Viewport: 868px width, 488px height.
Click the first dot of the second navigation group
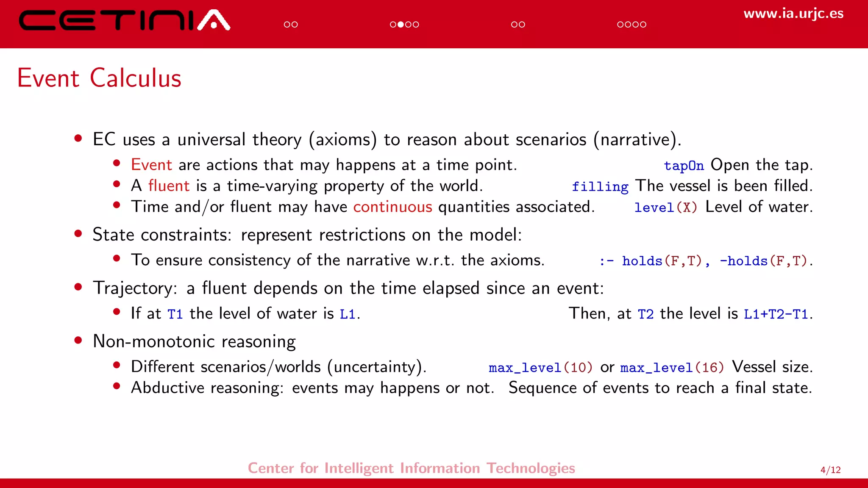pyautogui.click(x=393, y=25)
